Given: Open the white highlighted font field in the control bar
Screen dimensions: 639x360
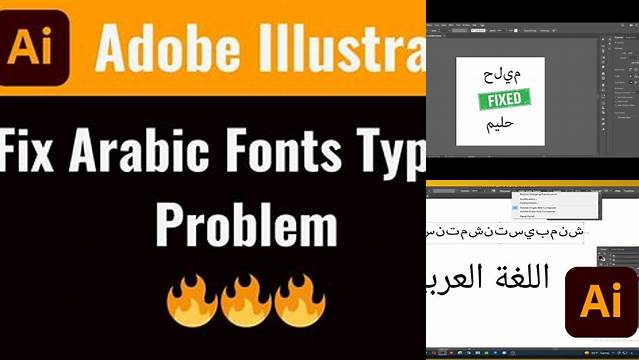Looking at the screenshot, I should tap(478, 31).
